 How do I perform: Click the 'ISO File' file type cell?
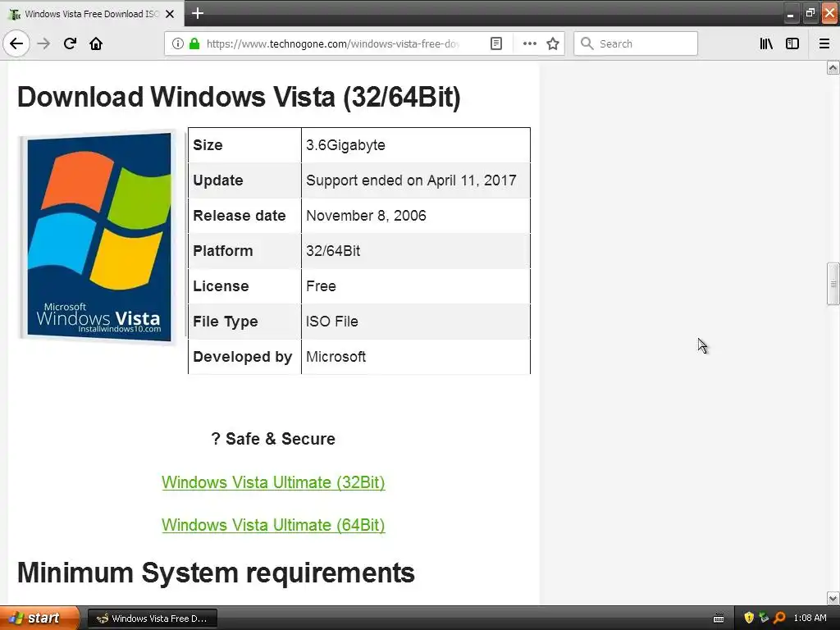(416, 322)
